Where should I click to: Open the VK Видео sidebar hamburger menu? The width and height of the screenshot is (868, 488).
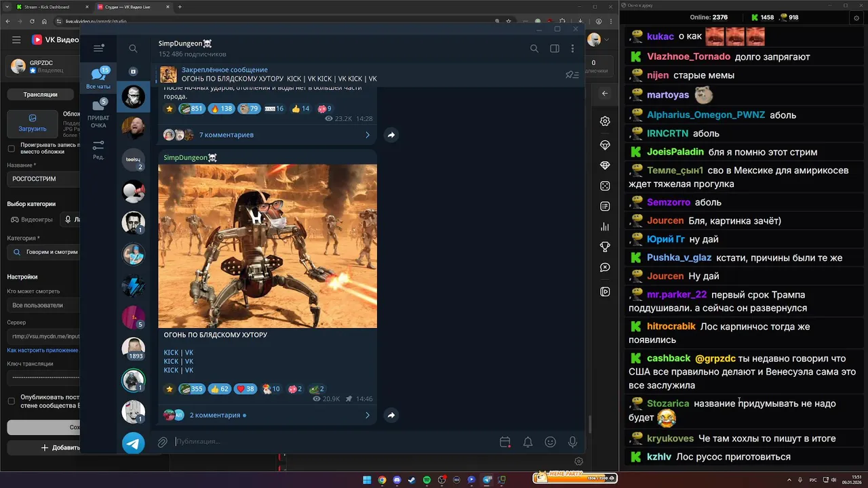click(16, 40)
